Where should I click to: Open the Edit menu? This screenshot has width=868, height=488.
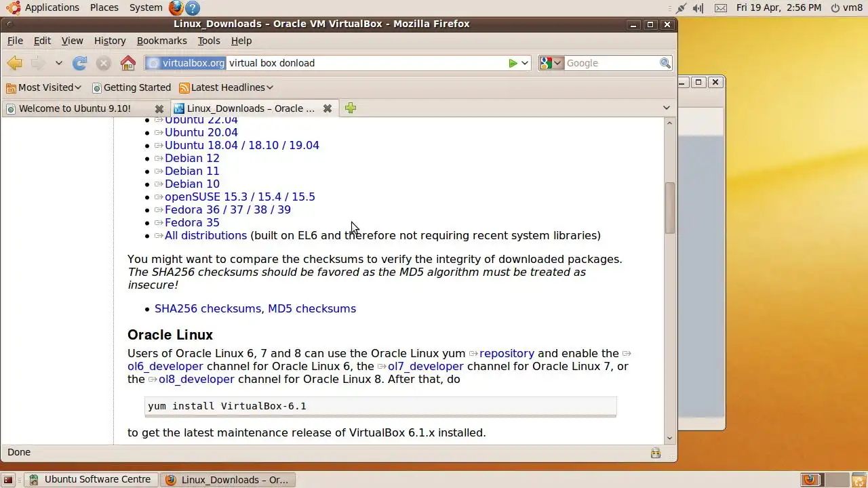(x=42, y=41)
